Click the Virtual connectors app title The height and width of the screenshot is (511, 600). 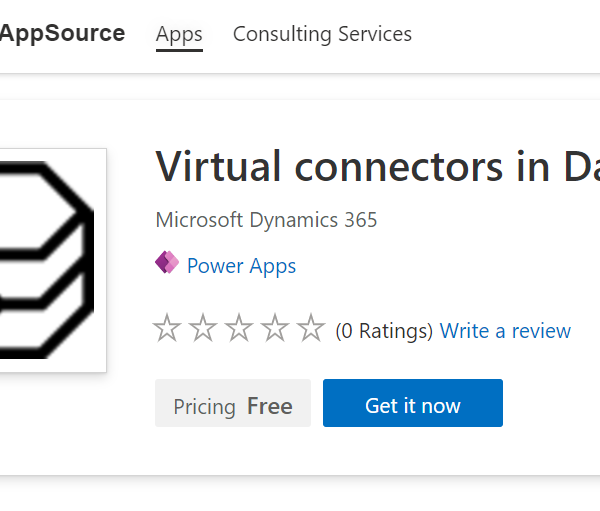tap(377, 167)
